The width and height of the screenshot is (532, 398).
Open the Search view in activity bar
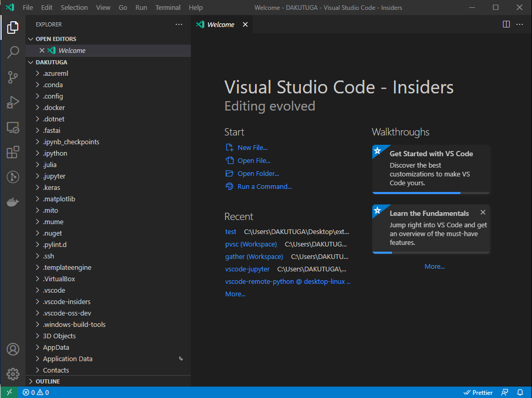click(x=13, y=52)
